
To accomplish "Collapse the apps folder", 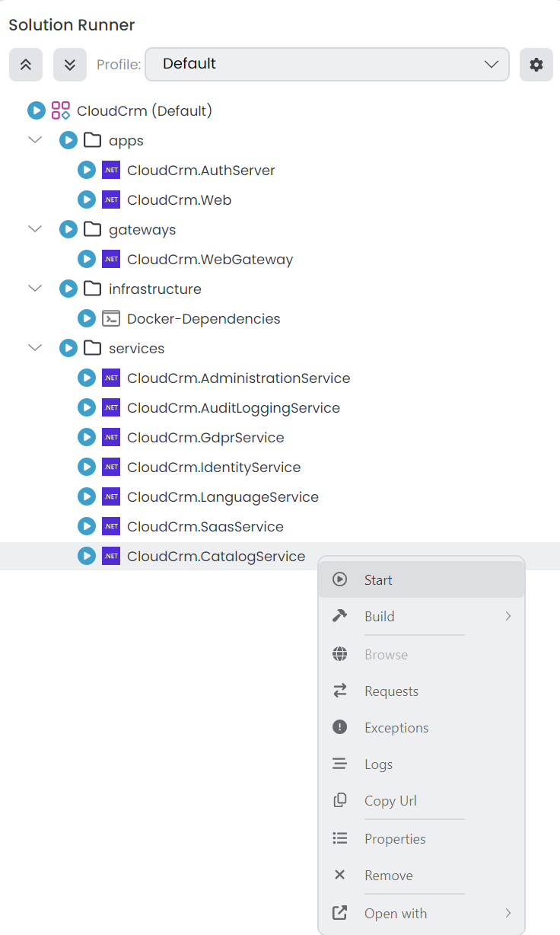I will click(x=34, y=140).
